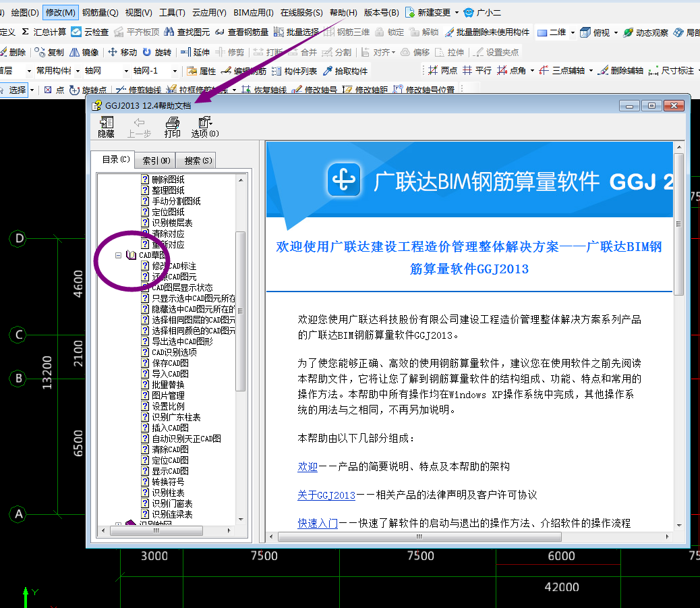Image resolution: width=700 pixels, height=608 pixels.
Task: Open 修改(M) menu
Action: pyautogui.click(x=61, y=13)
